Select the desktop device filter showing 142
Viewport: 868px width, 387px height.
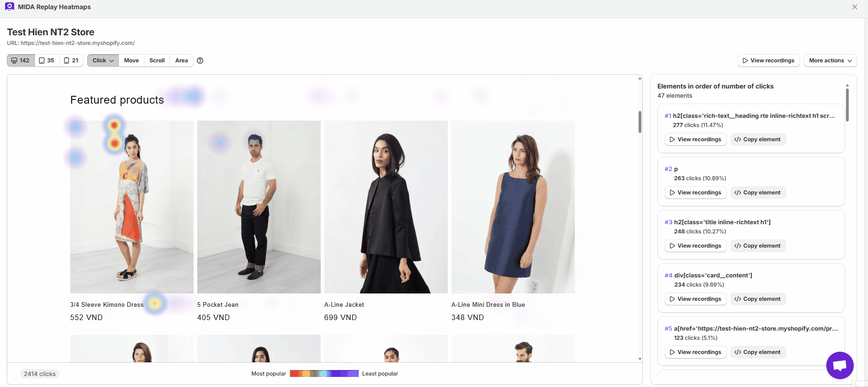coord(21,61)
